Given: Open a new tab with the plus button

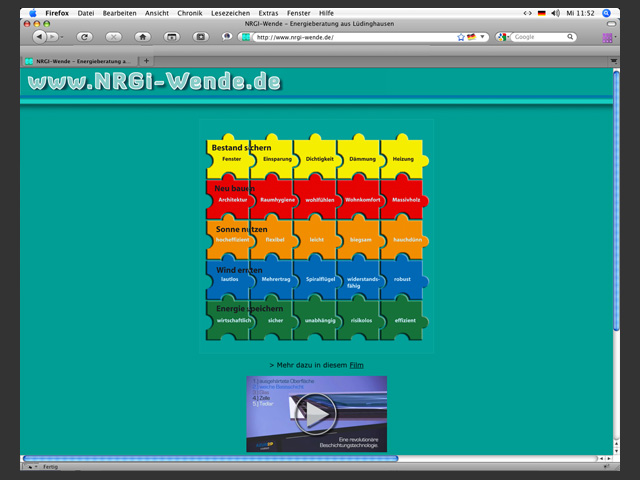Looking at the screenshot, I should [x=146, y=61].
